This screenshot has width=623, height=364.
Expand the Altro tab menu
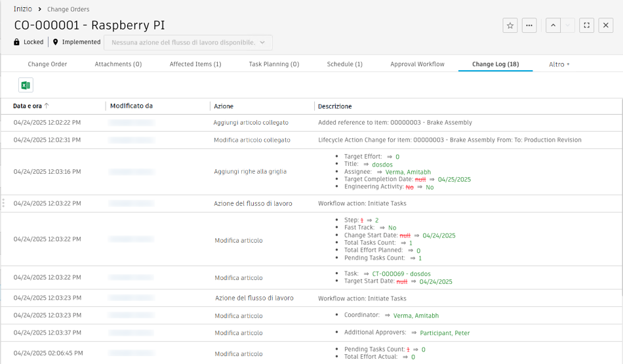pos(559,64)
